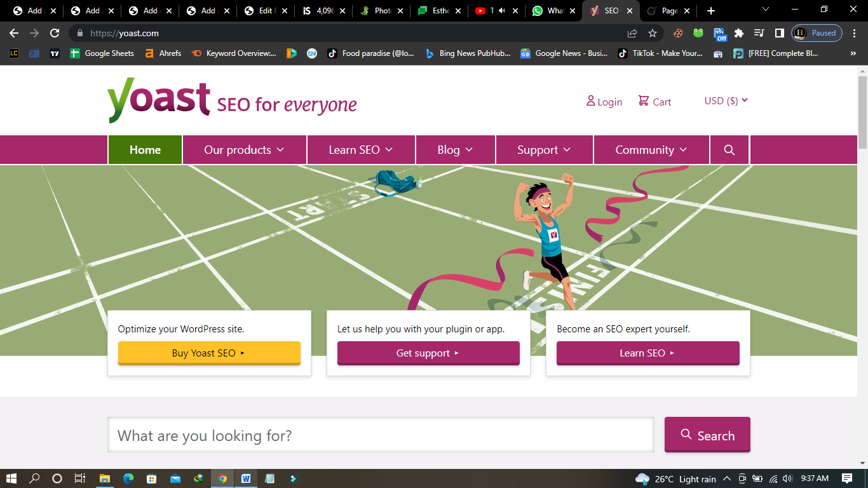Viewport: 868px width, 488px height.
Task: Open Task View on the taskbar
Action: (x=80, y=478)
